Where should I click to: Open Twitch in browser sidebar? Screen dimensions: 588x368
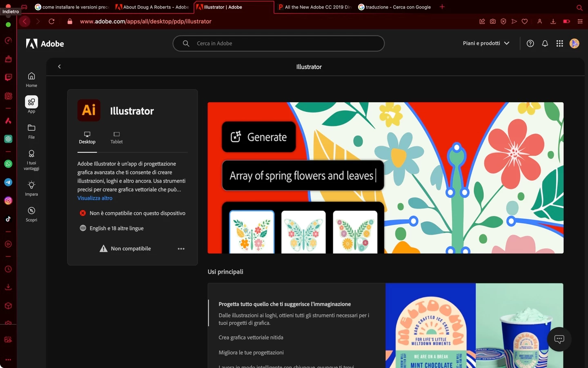click(8, 77)
